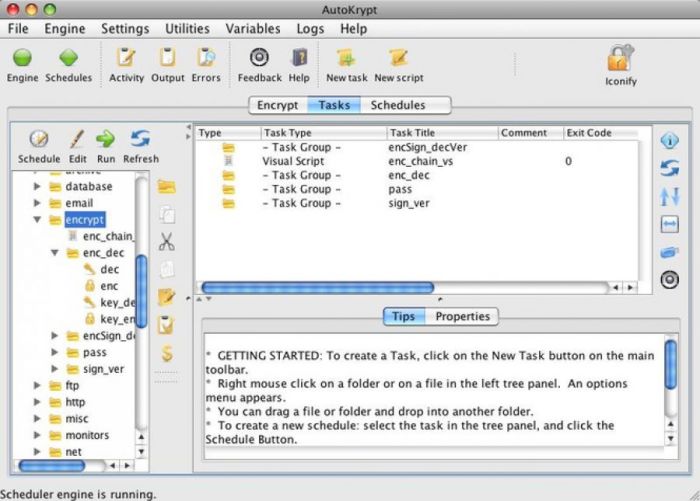Expand the pass folder in tree
The height and width of the screenshot is (501, 700).
(54, 352)
